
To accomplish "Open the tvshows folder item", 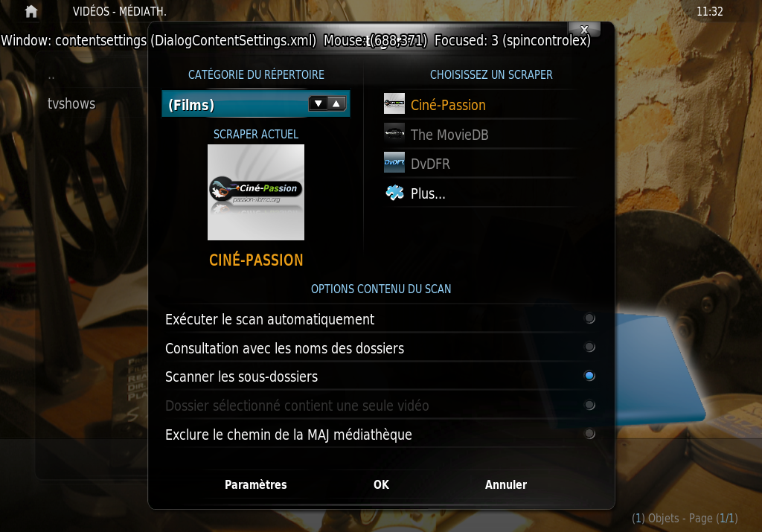I will (71, 103).
